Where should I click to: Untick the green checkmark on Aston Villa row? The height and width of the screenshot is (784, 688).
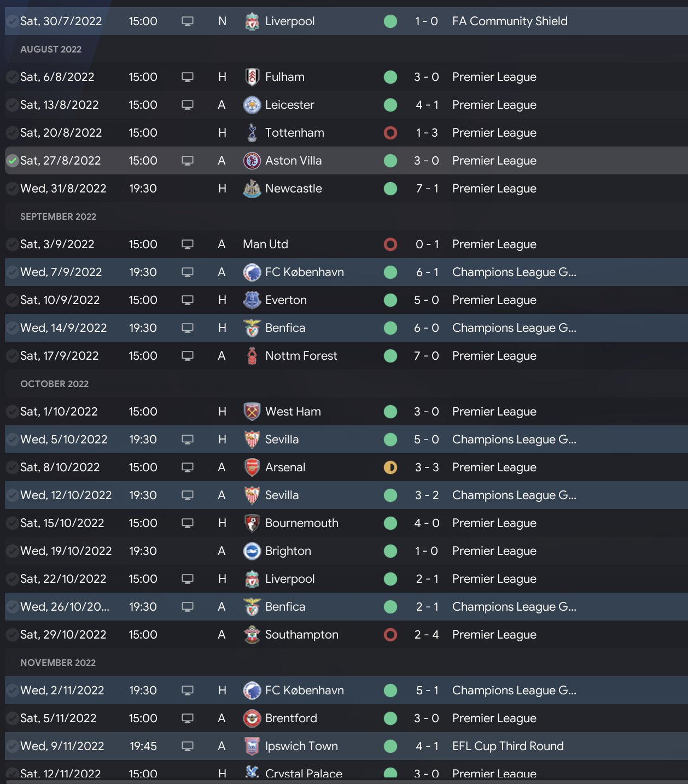(12, 161)
